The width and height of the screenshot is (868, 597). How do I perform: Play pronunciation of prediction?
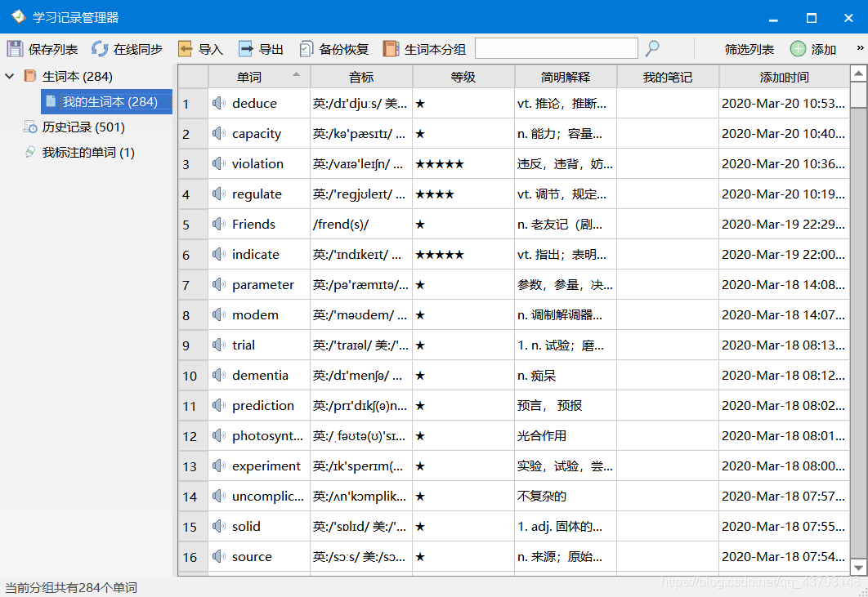point(219,405)
